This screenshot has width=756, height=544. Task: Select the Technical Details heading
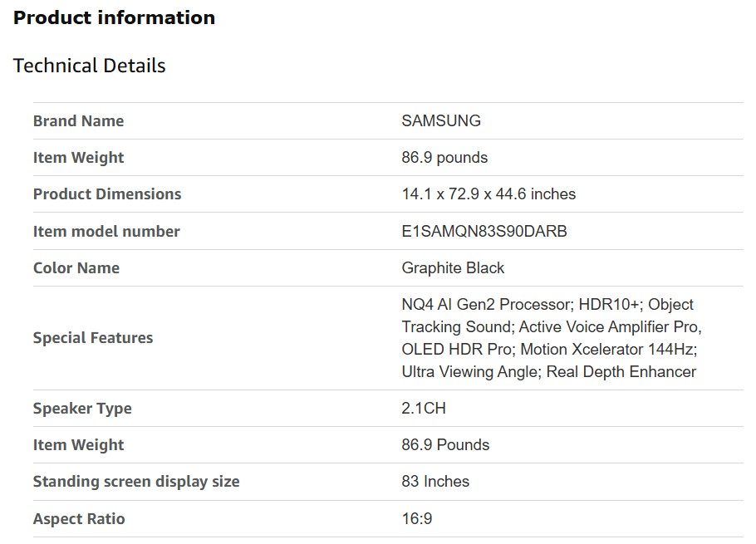(90, 66)
